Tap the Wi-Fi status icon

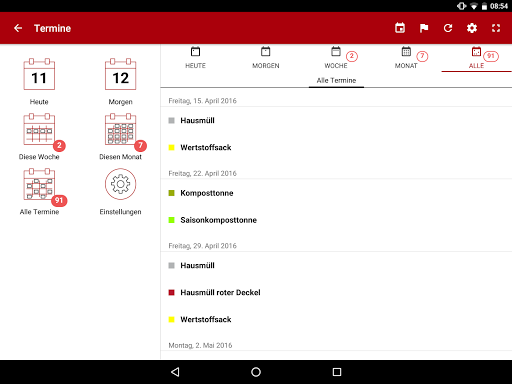point(474,6)
